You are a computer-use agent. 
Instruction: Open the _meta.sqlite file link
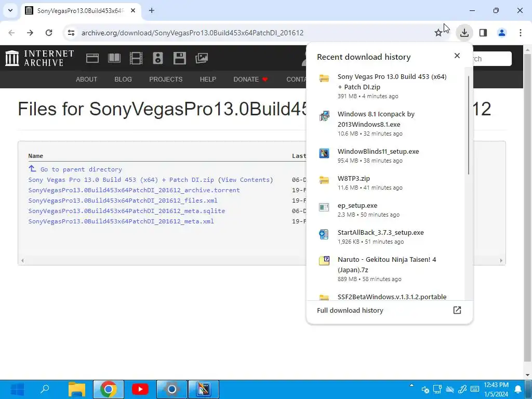(x=127, y=211)
